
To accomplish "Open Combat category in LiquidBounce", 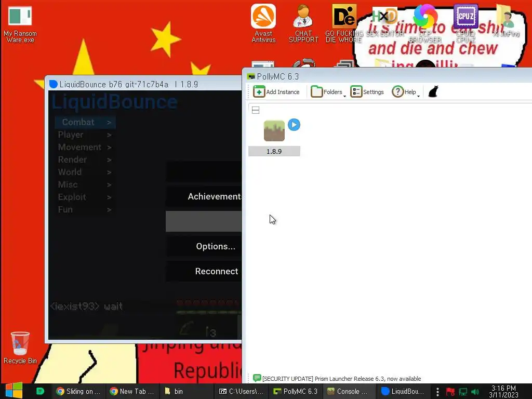I will (85, 122).
